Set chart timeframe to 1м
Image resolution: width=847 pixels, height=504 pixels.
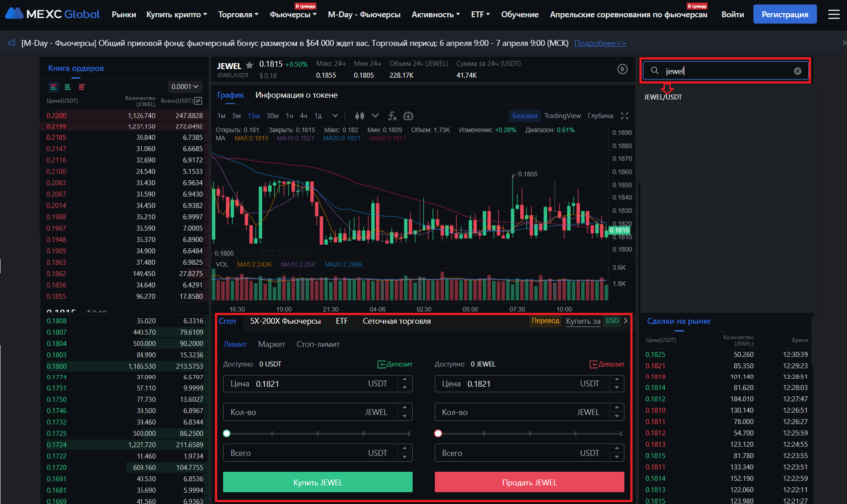click(221, 116)
